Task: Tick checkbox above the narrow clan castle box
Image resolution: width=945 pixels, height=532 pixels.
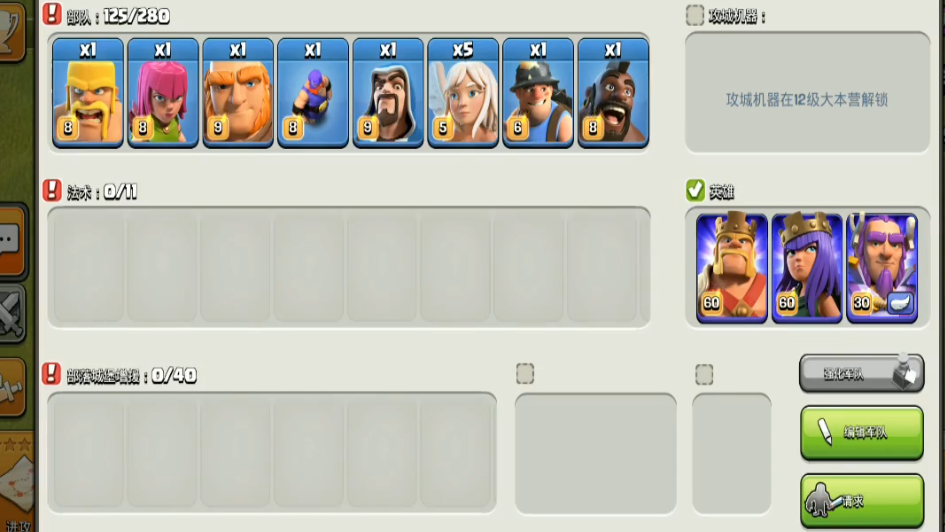Action: pyautogui.click(x=704, y=374)
